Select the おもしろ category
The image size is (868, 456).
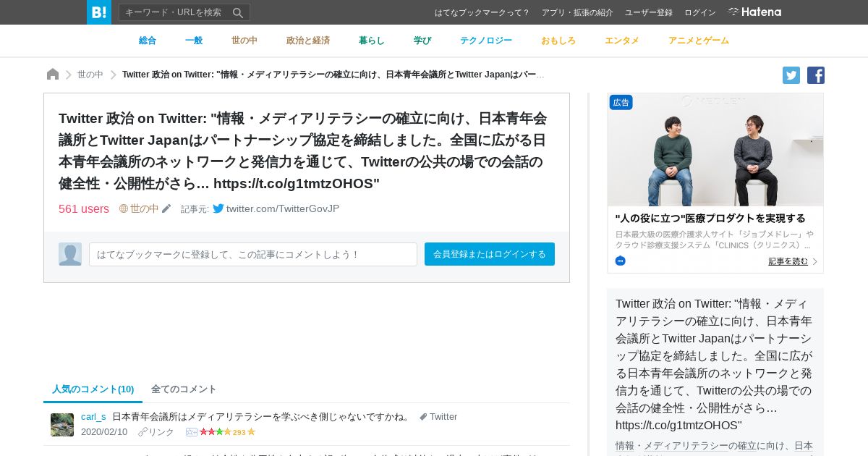tap(558, 41)
